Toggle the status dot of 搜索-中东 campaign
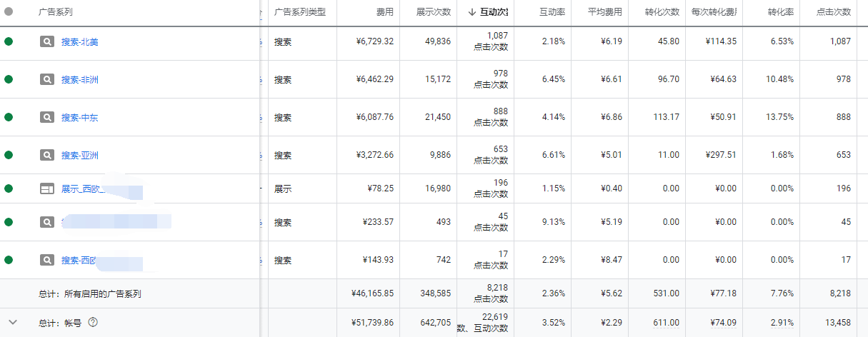The image size is (868, 337). pyautogui.click(x=9, y=117)
